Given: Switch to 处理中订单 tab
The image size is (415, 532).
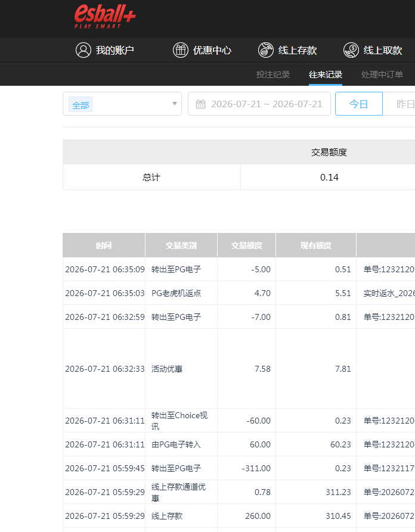Looking at the screenshot, I should 382,74.
